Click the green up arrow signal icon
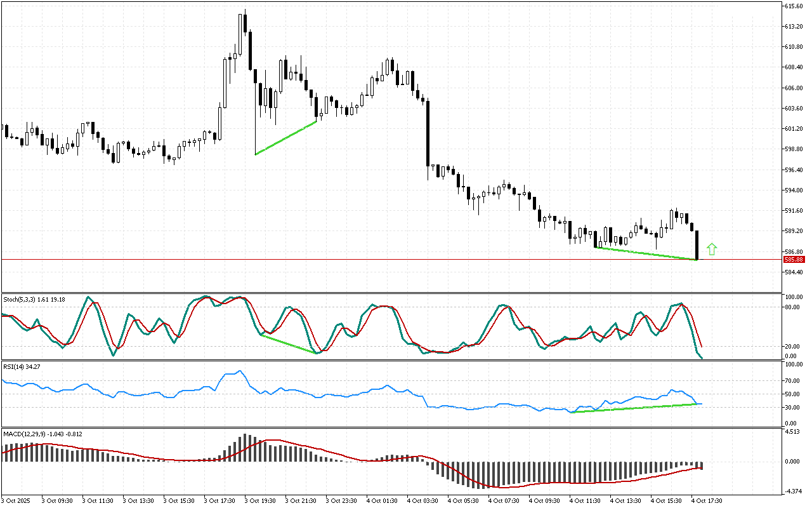This screenshot has width=812, height=508. (712, 249)
